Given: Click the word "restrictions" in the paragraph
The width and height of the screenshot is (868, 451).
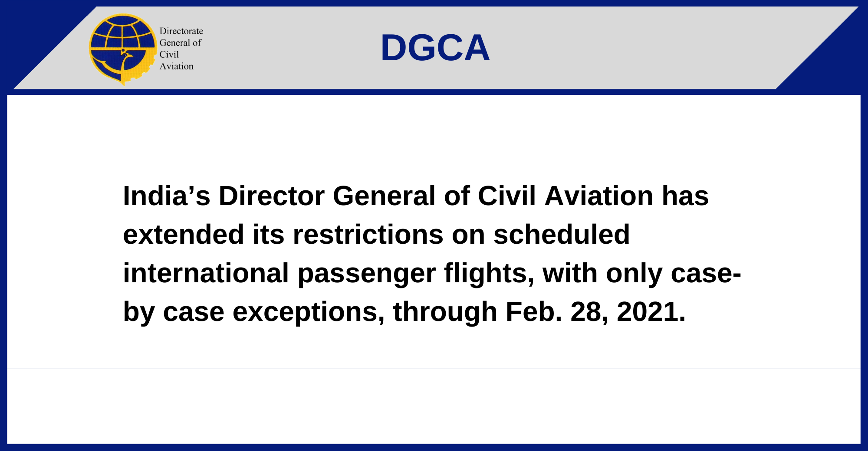Looking at the screenshot, I should 368,235.
